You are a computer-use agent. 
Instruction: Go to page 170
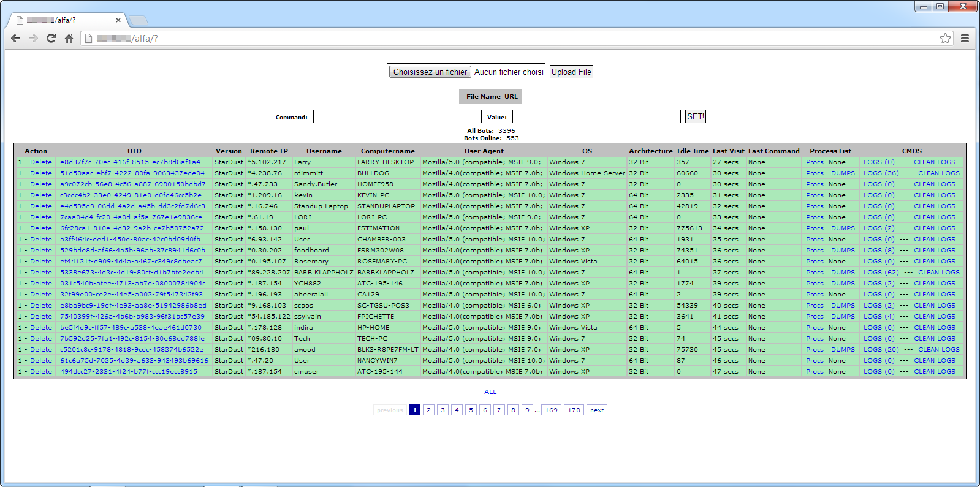574,410
